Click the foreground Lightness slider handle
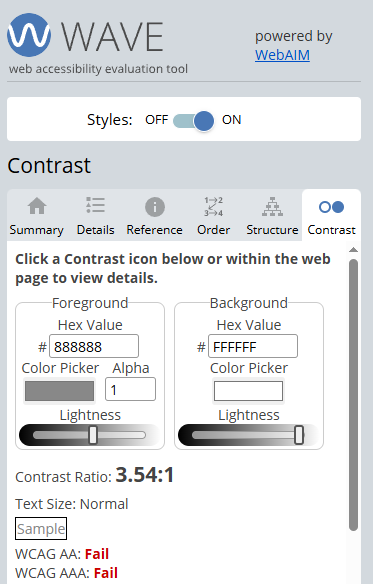This screenshot has height=584, width=373. [93, 435]
